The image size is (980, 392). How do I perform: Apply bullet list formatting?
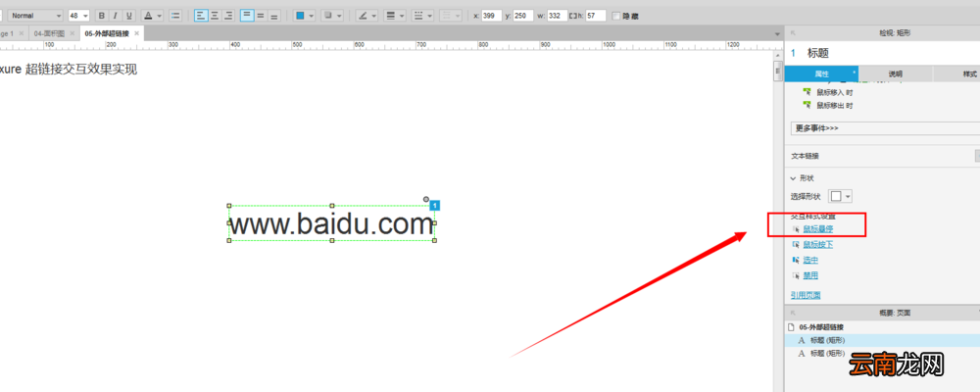(175, 16)
